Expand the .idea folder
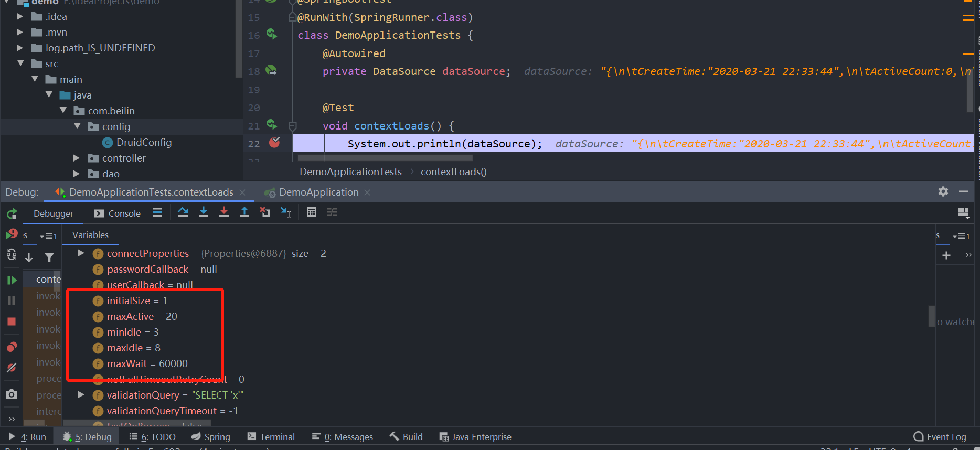The width and height of the screenshot is (980, 450). pyautogui.click(x=20, y=16)
